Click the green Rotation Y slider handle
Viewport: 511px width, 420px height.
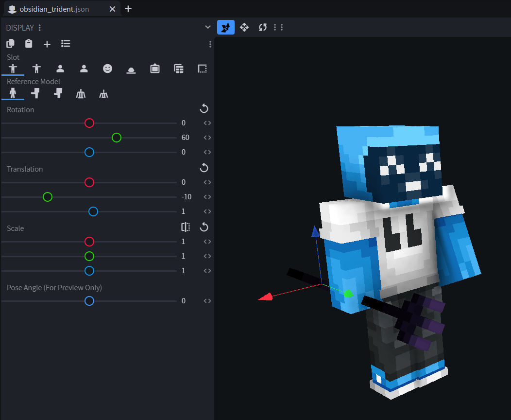pos(117,138)
